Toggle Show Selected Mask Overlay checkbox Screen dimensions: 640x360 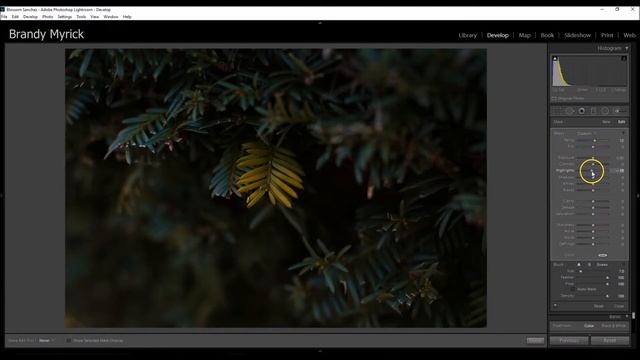pos(69,340)
